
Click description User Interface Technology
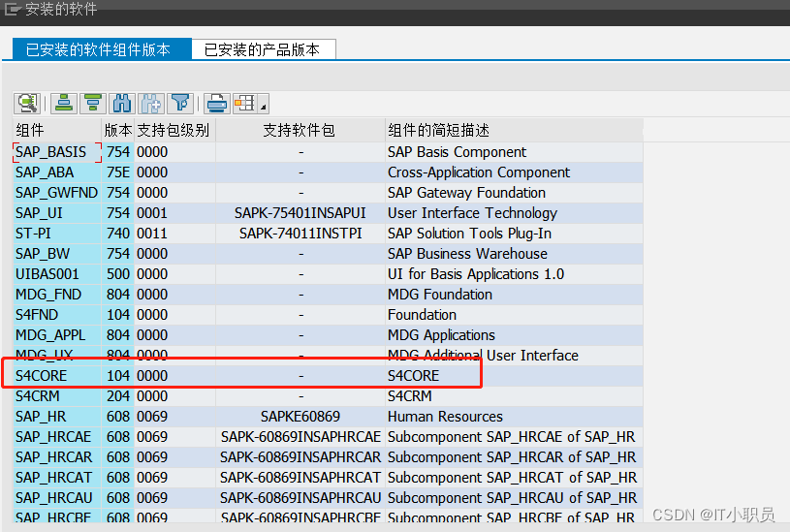coord(473,213)
